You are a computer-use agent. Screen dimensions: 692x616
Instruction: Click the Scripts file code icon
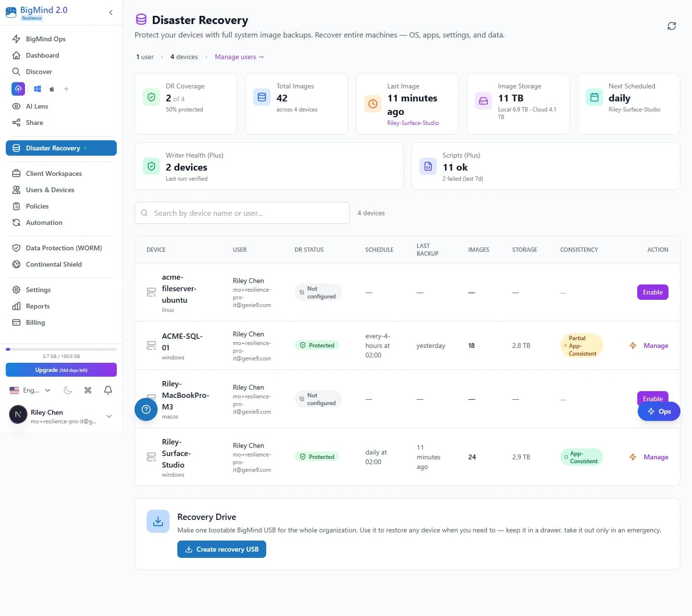click(x=428, y=166)
